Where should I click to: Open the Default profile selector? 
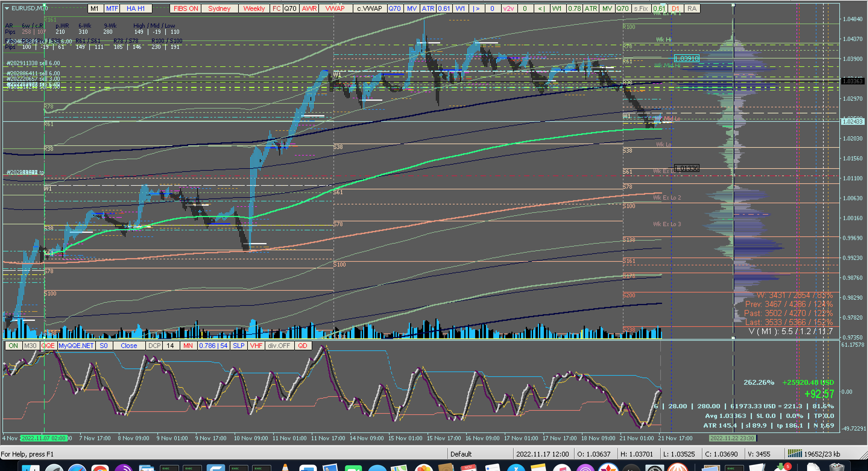point(461,454)
